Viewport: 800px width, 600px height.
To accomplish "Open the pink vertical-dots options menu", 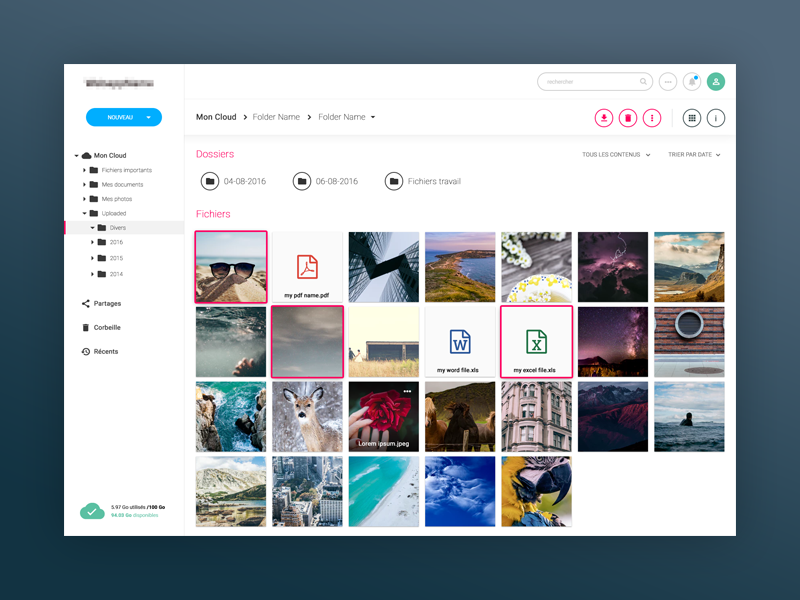I will 652,118.
